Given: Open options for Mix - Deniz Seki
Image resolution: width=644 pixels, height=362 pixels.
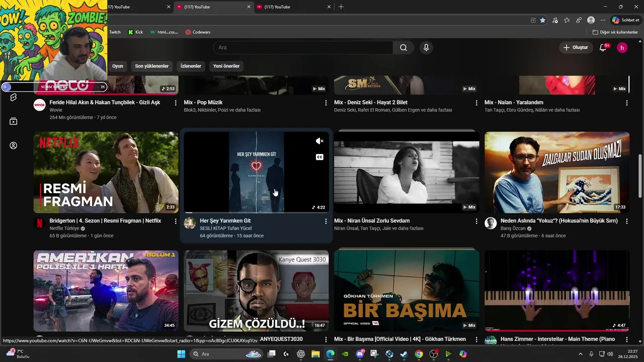Looking at the screenshot, I should point(476,103).
